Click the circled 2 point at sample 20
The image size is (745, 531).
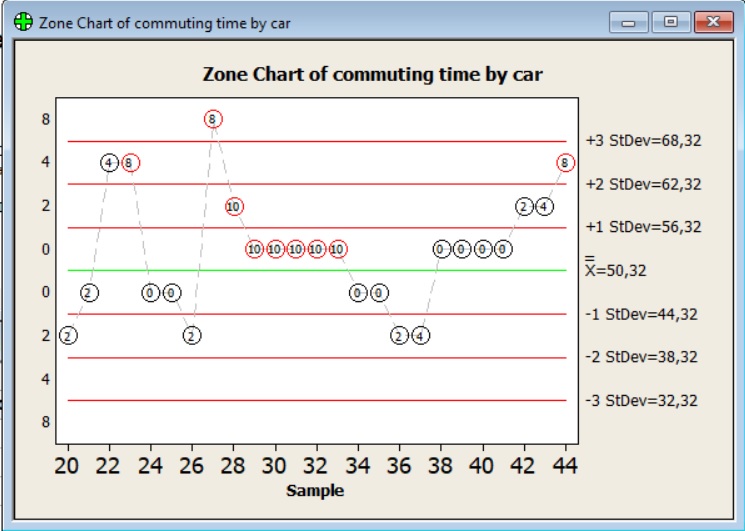68,335
